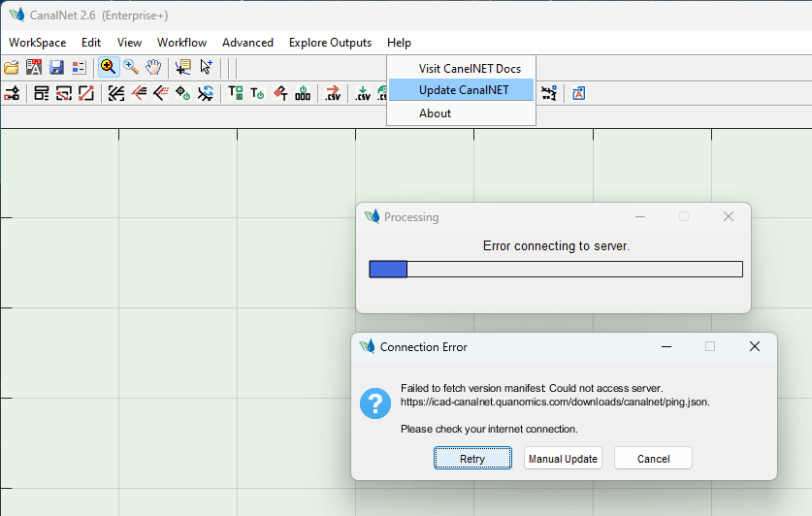
Task: Save using the blue floppy disk icon
Action: tap(56, 67)
